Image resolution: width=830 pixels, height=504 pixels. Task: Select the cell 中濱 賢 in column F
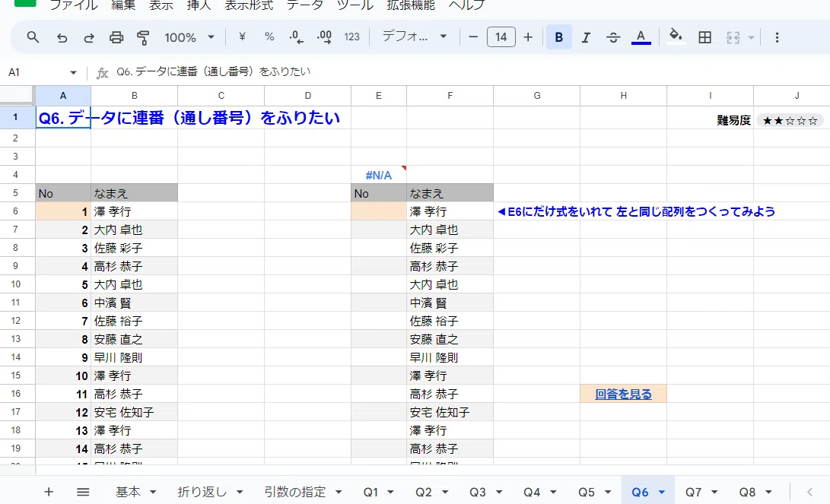[450, 303]
